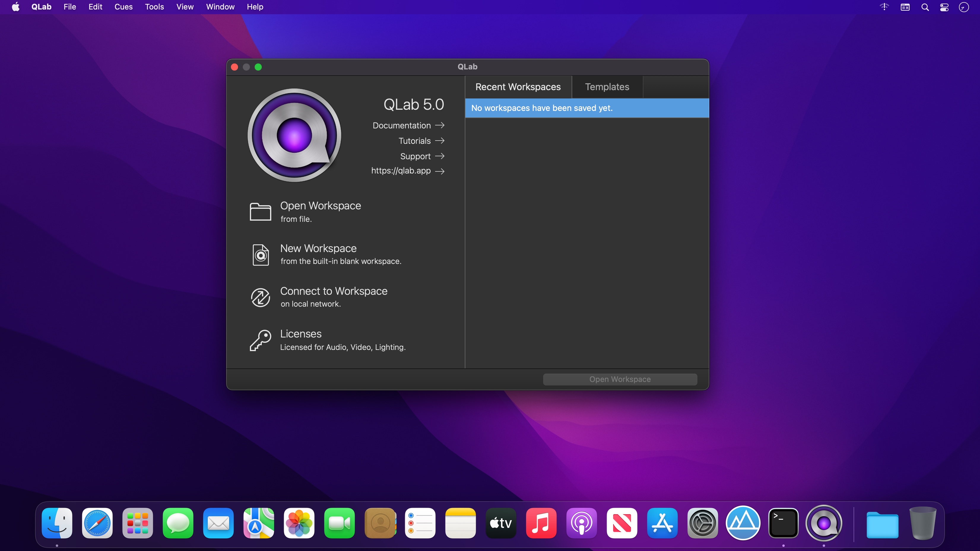Click the arrow beside Support
Viewport: 980px width, 551px height.
(x=440, y=156)
